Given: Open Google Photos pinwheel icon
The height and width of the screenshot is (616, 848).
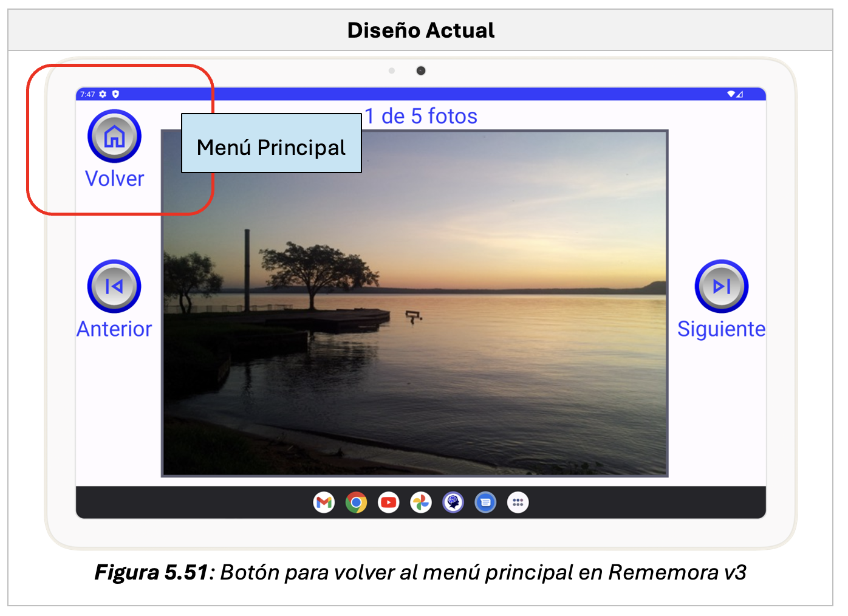Looking at the screenshot, I should (x=420, y=502).
